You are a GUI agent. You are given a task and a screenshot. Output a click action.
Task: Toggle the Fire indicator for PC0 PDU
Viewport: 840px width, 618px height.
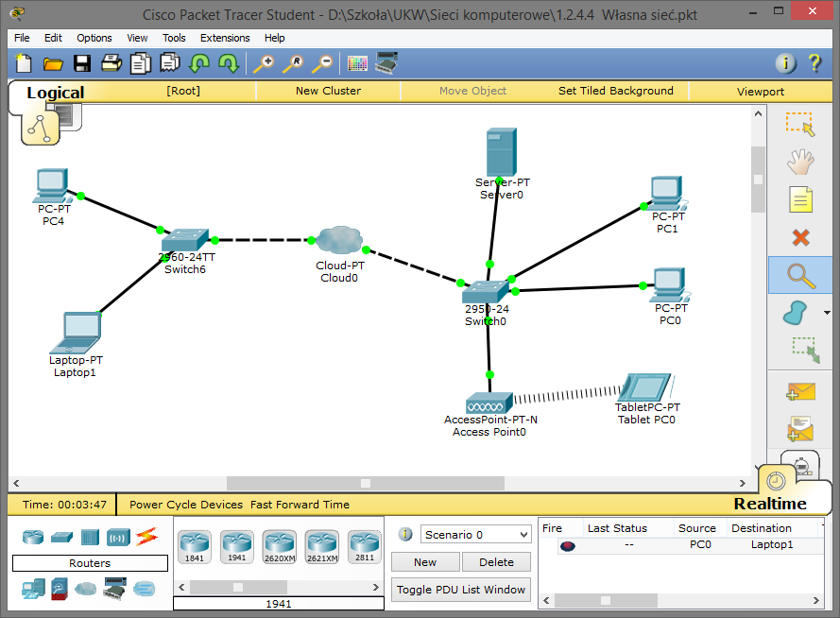[x=567, y=545]
